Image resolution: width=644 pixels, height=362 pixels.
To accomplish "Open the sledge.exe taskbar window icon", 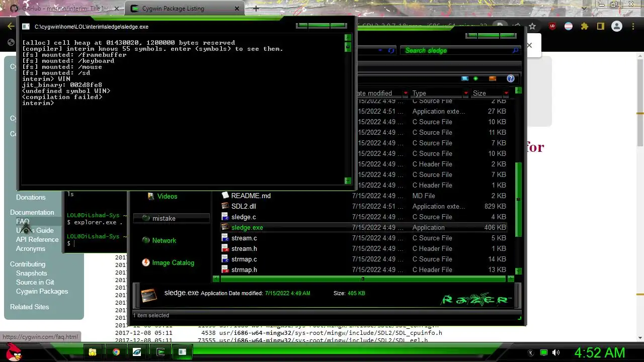I will pos(182,352).
